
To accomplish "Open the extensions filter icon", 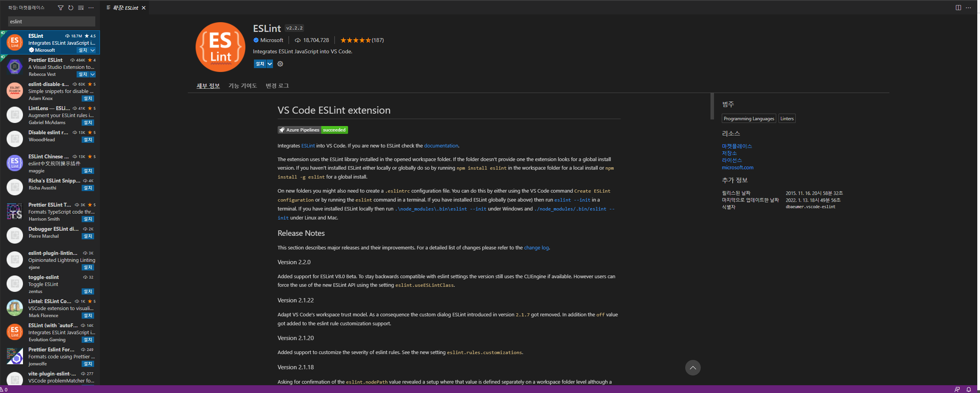I will pos(61,8).
